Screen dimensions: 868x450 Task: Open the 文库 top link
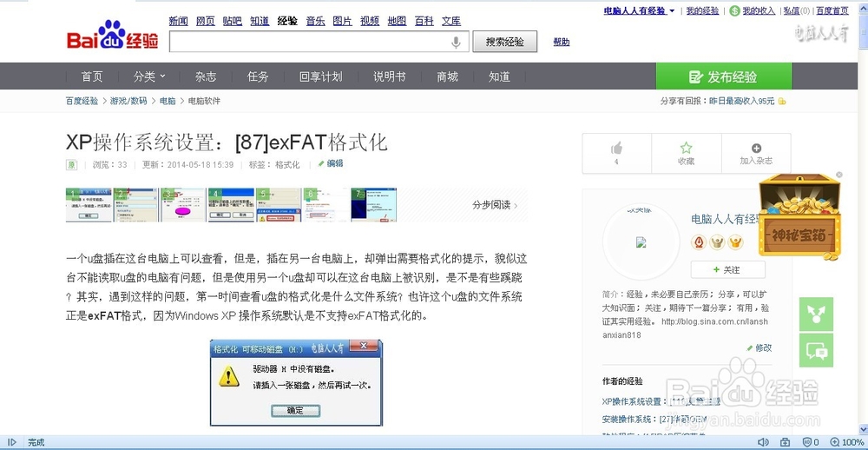(451, 21)
